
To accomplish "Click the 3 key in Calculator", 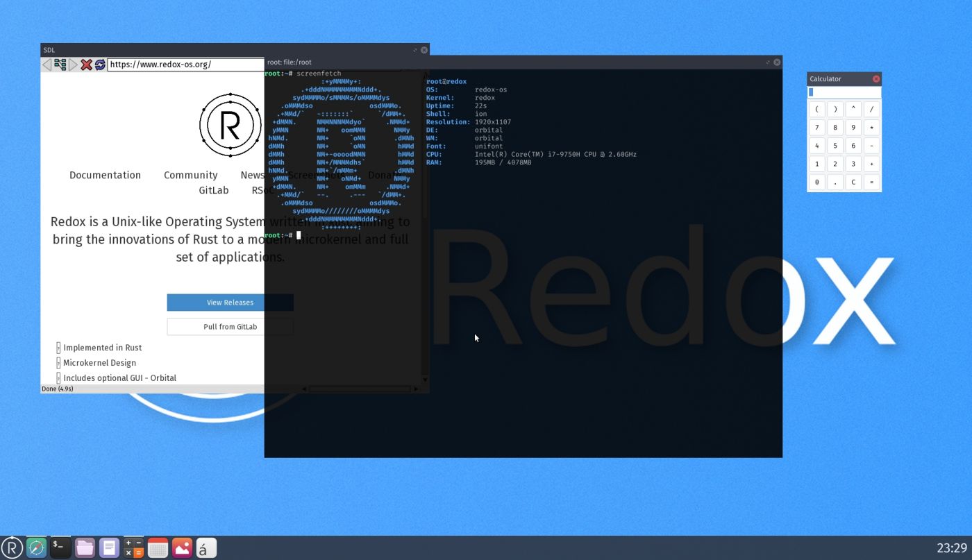I will [x=853, y=164].
